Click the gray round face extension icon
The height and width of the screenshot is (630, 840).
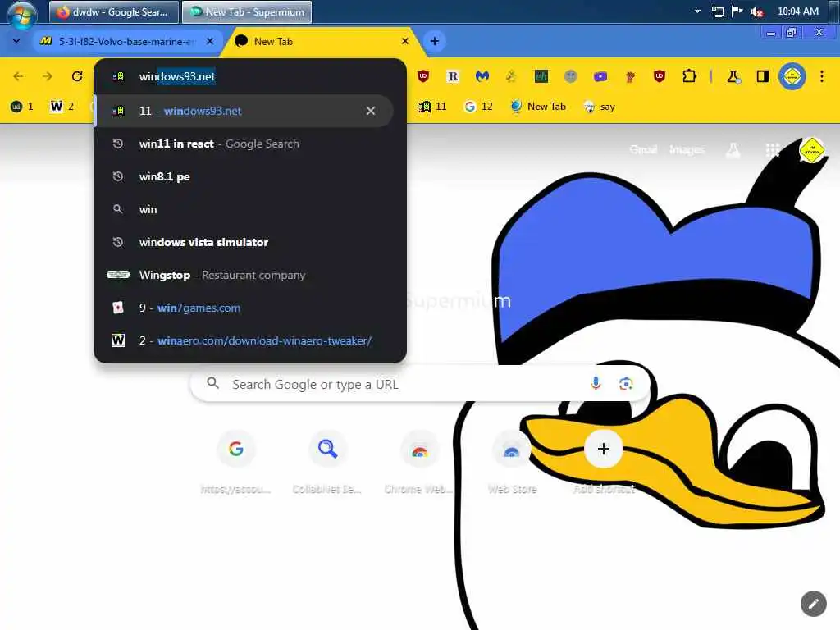pyautogui.click(x=571, y=76)
